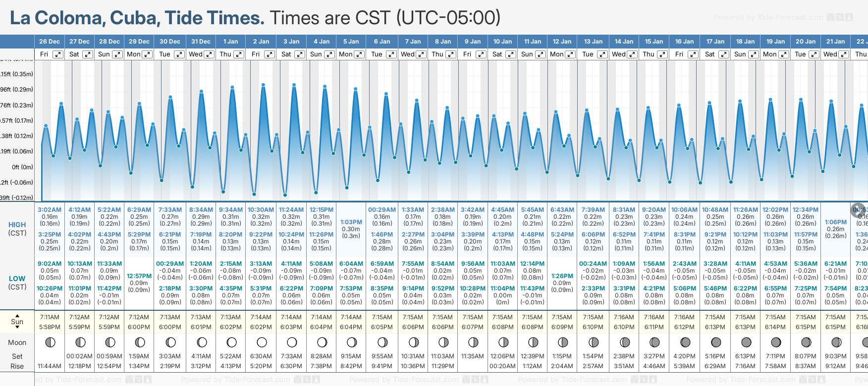Click the top-right Powered by Tide-Forecast.com text
The image size is (868, 386).
[768, 18]
